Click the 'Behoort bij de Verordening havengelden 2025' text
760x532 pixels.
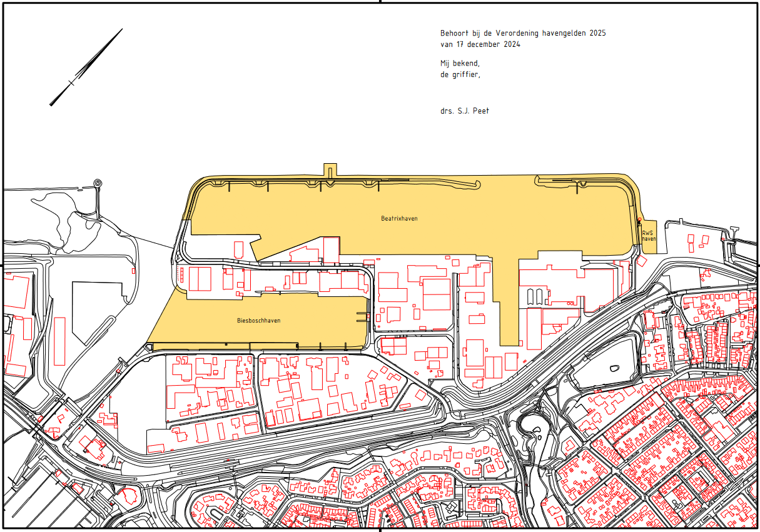[x=523, y=33]
